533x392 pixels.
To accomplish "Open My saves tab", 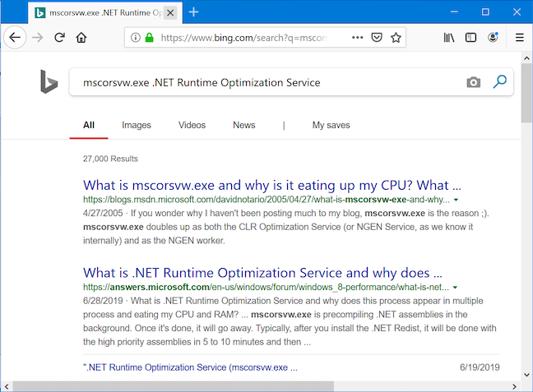I will pos(331,125).
